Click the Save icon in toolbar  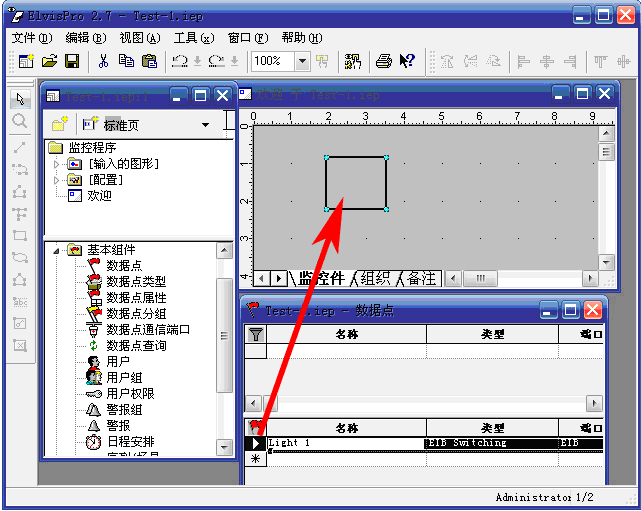pyautogui.click(x=72, y=62)
